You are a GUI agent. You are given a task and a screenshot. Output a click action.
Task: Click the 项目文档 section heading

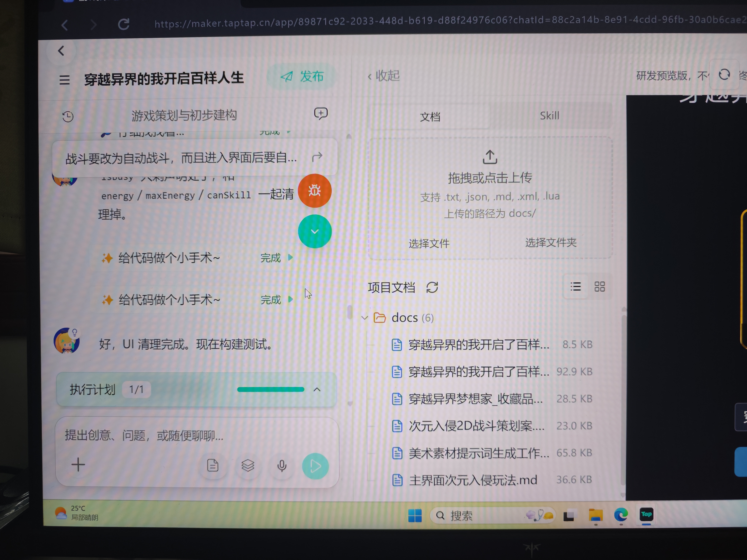coord(391,287)
